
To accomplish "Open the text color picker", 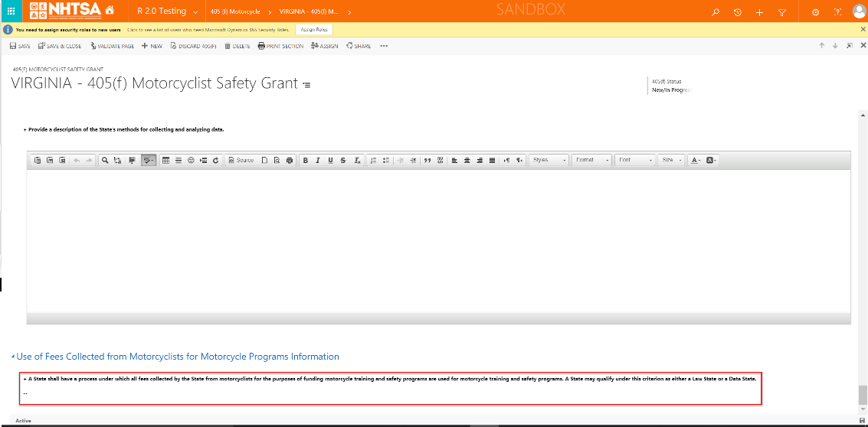I will (x=696, y=160).
